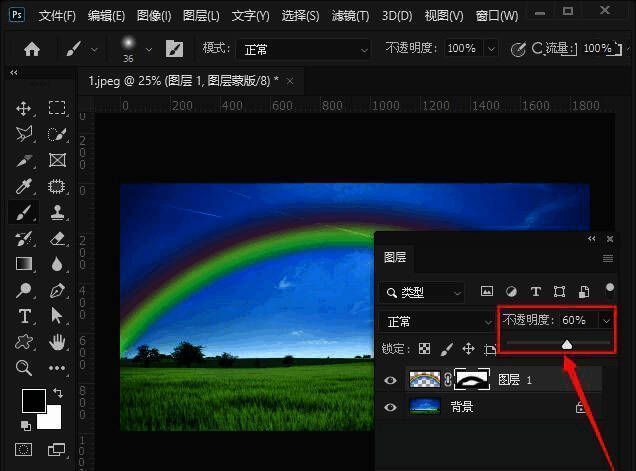Open the 文件(F) menu
The width and height of the screenshot is (636, 471).
pos(57,16)
